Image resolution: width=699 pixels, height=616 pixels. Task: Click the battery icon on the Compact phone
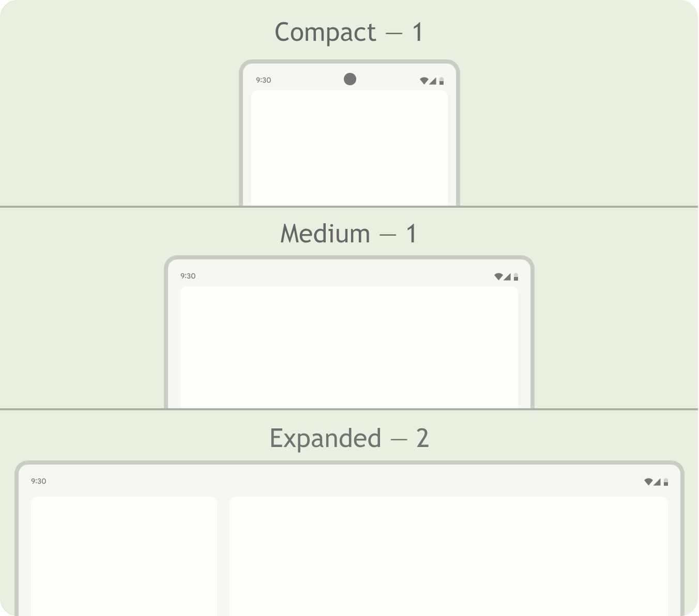[442, 81]
